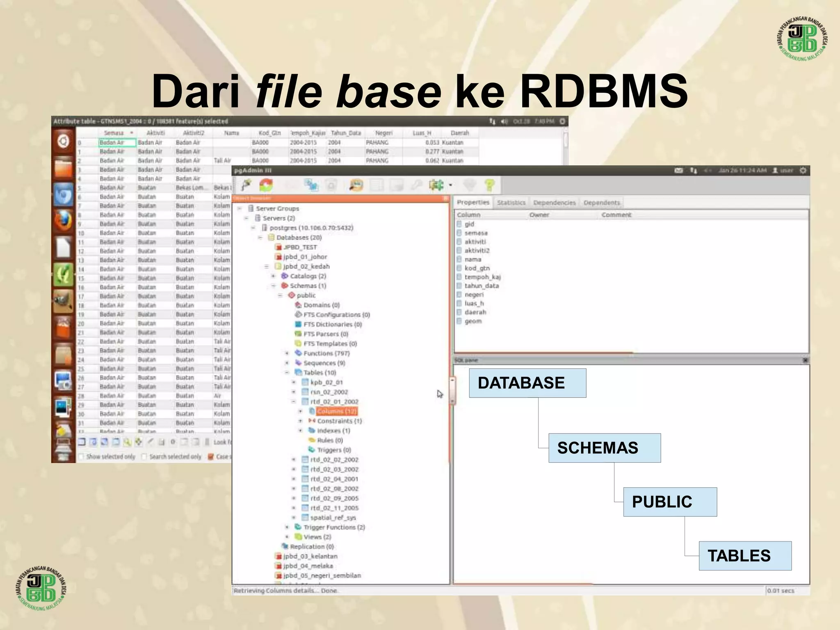This screenshot has height=630, width=840.
Task: Open the Ubuntu dash home icon
Action: (63, 142)
